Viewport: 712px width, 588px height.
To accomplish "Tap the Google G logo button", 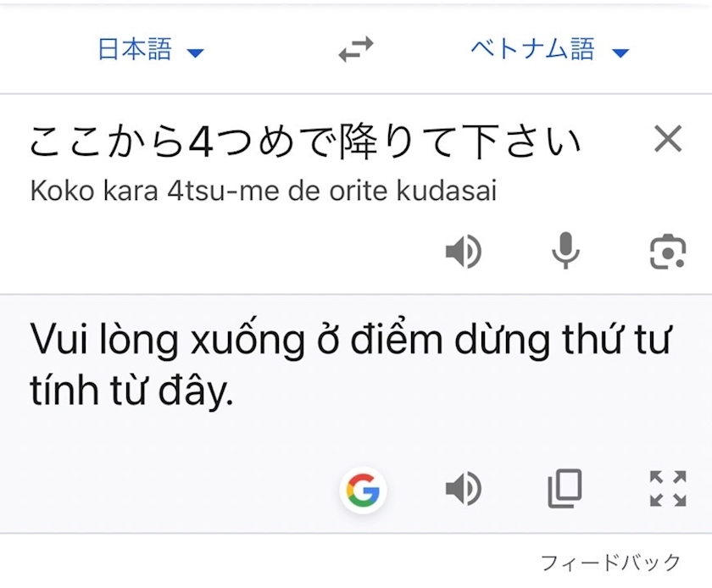I will pyautogui.click(x=362, y=489).
